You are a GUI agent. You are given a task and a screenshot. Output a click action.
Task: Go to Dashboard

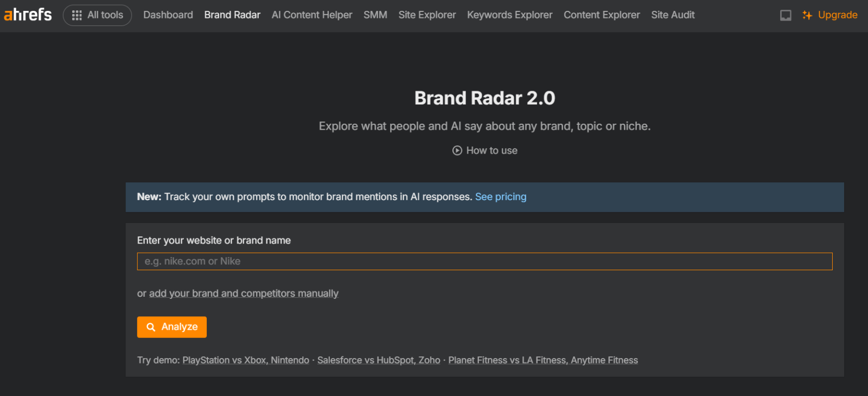[x=168, y=15]
